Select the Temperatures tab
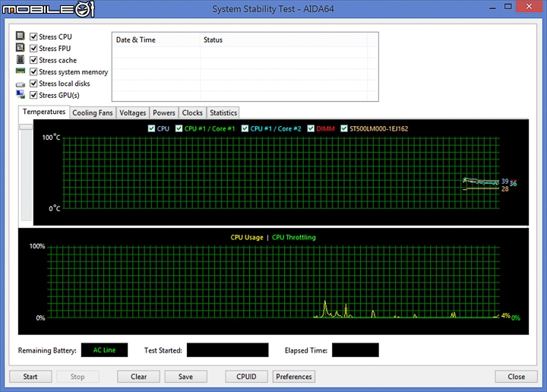This screenshot has width=547, height=392. tap(44, 112)
